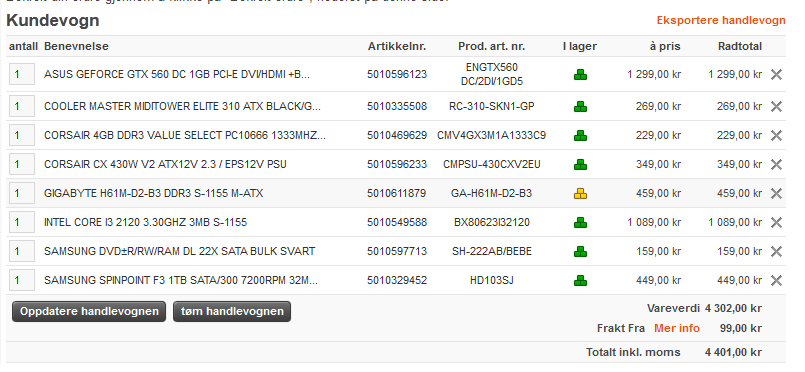Viewport: 805px width, 372px height.
Task: Click quantity field for Intel Core i3 2120
Action: click(x=22, y=222)
